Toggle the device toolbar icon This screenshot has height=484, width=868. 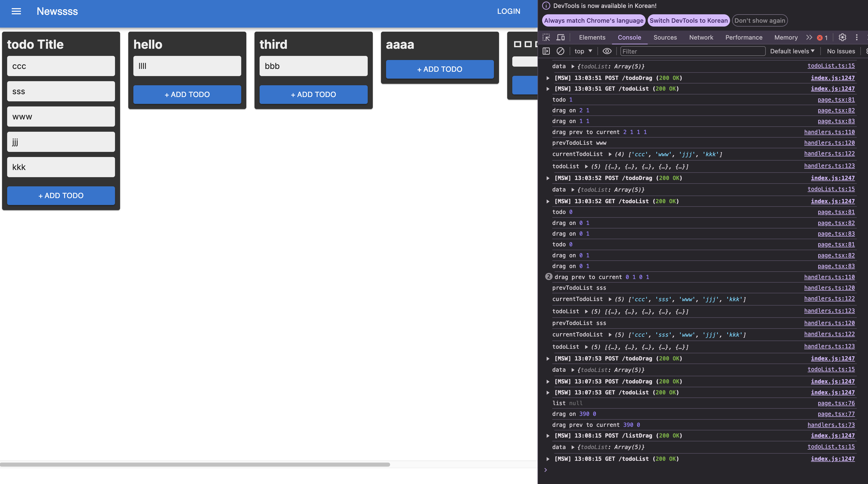point(560,38)
